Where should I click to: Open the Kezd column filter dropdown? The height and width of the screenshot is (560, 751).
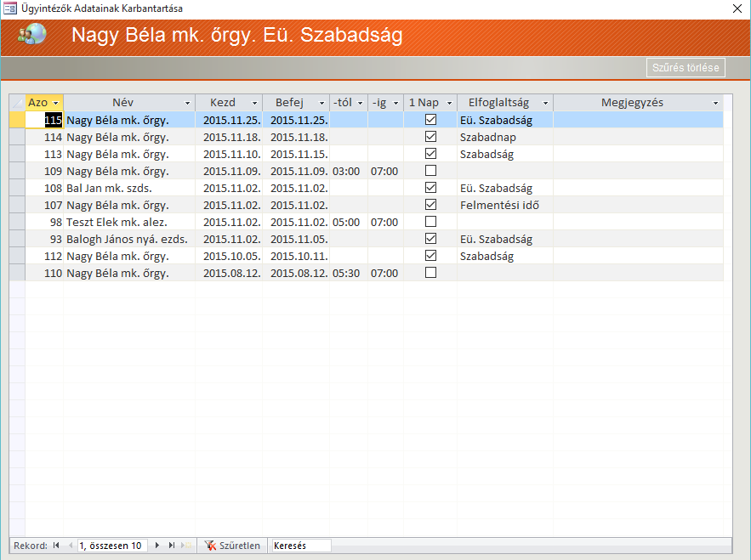tap(254, 103)
